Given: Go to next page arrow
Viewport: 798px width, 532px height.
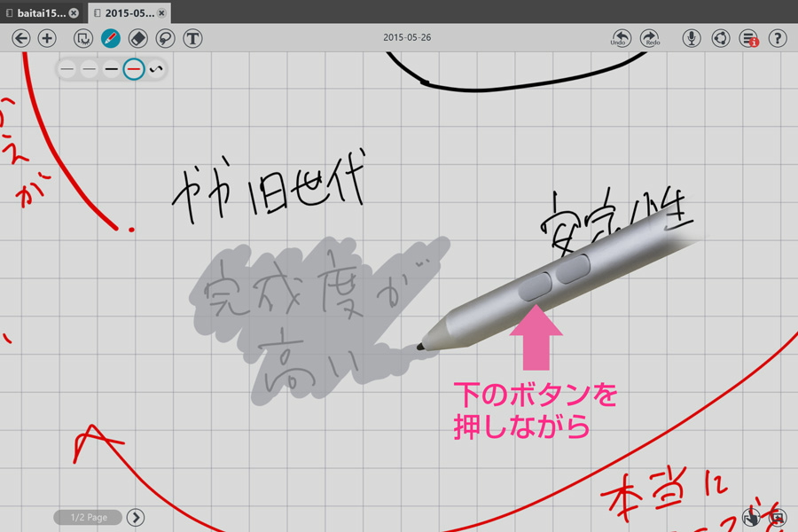Looking at the screenshot, I should 135,517.
